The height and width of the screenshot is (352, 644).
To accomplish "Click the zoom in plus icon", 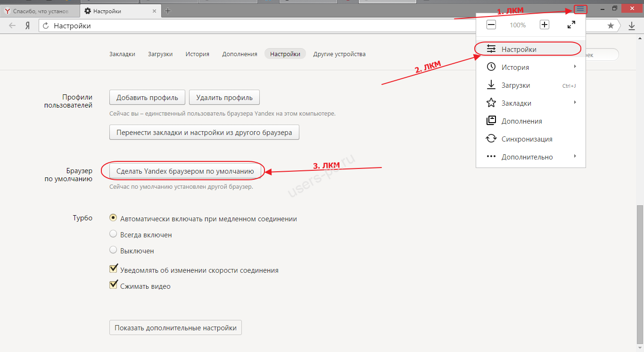I will click(545, 25).
